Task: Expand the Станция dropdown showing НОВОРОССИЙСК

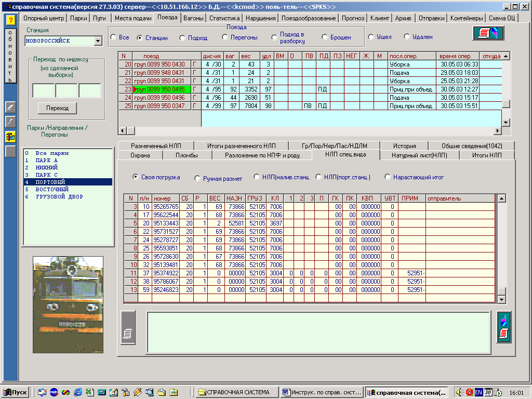Action: (98, 41)
